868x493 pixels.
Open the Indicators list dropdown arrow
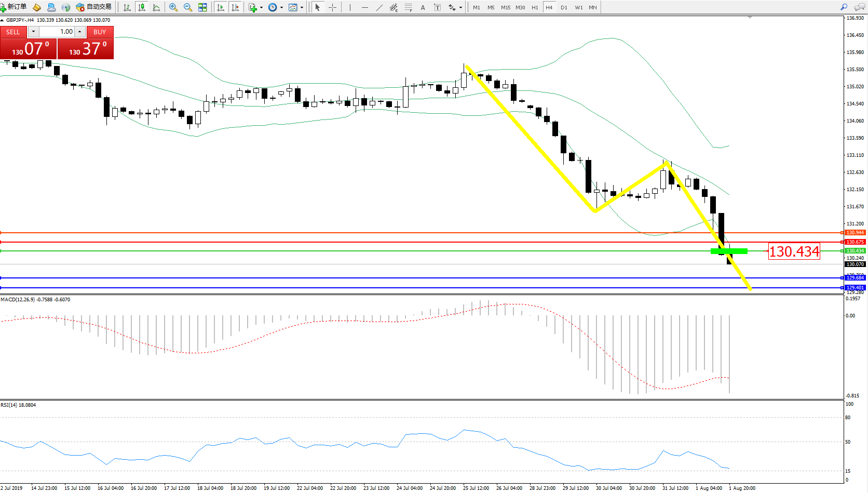tap(261, 7)
